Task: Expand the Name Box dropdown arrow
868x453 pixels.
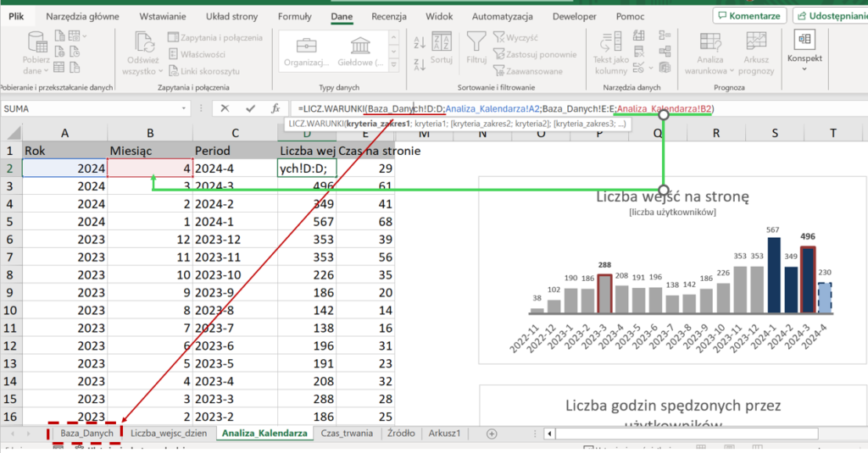Action: coord(184,108)
